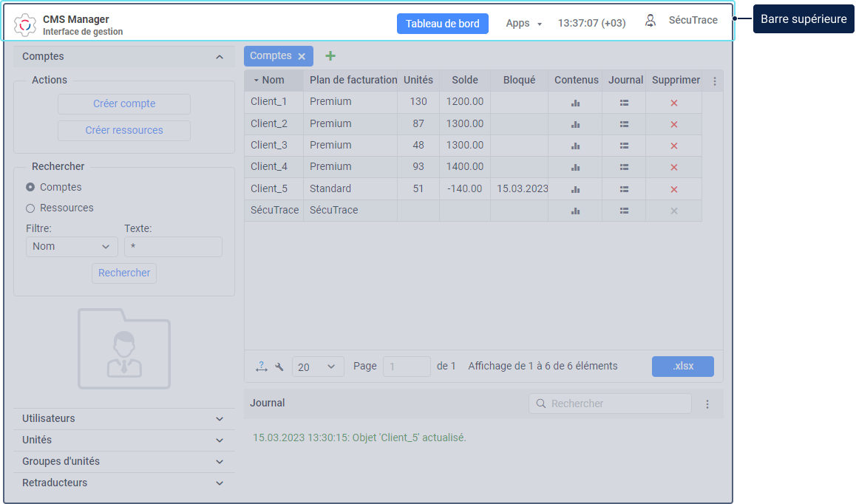Click the wrench settings icon below table
Viewport: 856px width, 504px height.
pos(279,367)
